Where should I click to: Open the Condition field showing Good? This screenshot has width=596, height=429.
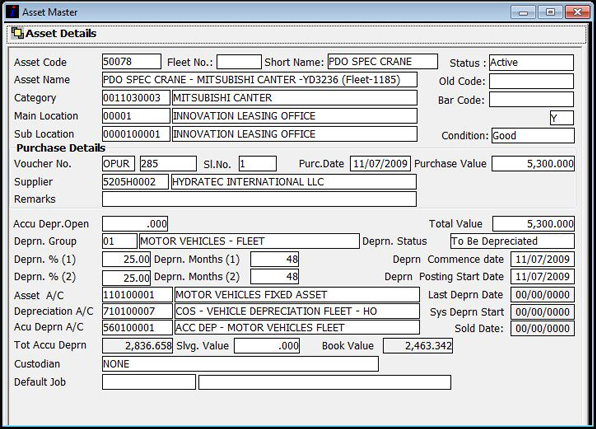coord(533,136)
